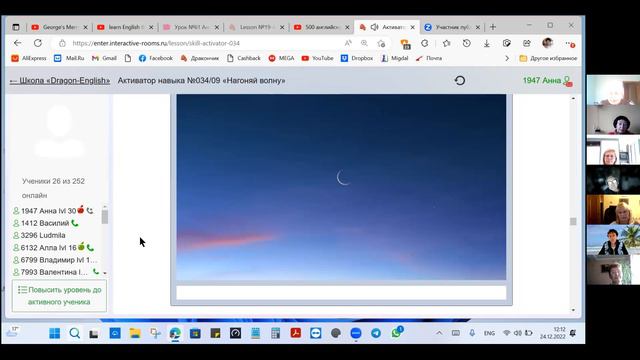640x360 pixels.
Task: Click the student list scrollbar thumb
Action: [104, 216]
